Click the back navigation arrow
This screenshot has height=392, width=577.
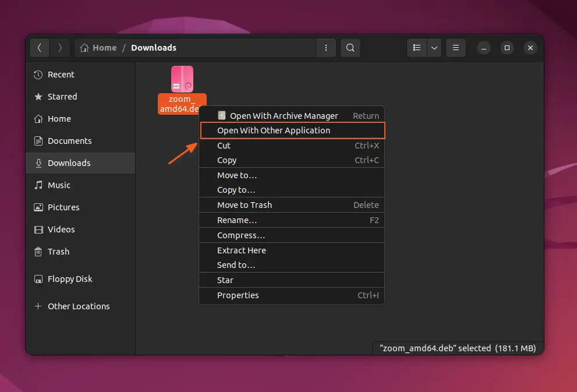(40, 48)
